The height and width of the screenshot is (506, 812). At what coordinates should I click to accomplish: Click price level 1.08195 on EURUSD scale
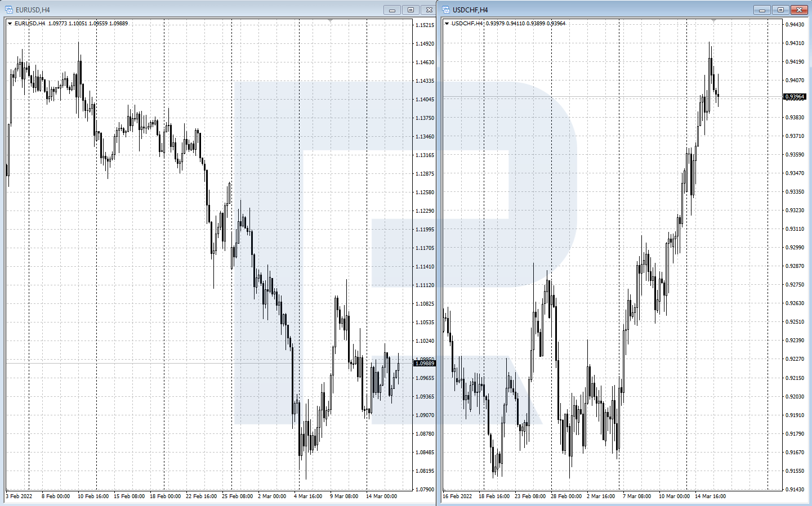point(425,471)
